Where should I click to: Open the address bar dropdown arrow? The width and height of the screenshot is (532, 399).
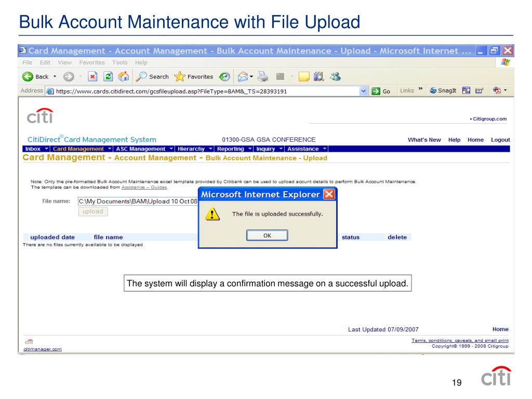(363, 91)
